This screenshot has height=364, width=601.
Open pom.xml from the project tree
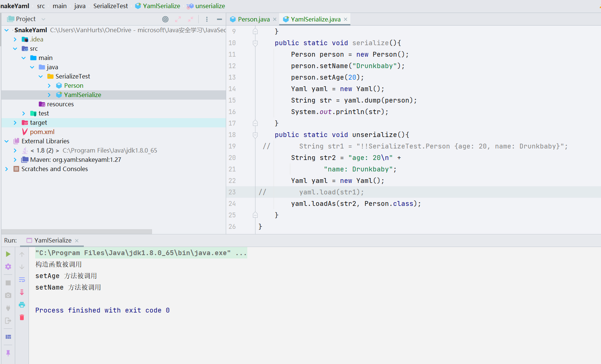pos(42,132)
